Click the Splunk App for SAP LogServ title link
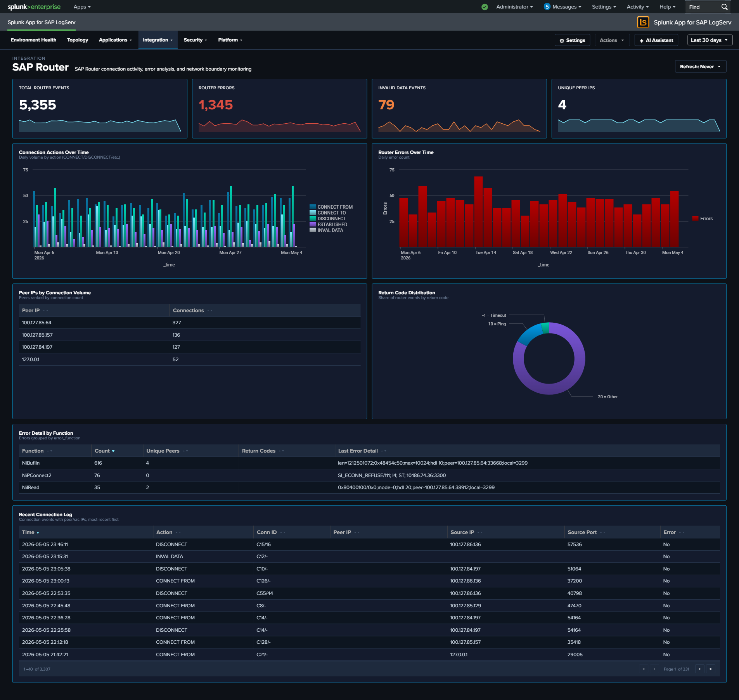 (42, 22)
